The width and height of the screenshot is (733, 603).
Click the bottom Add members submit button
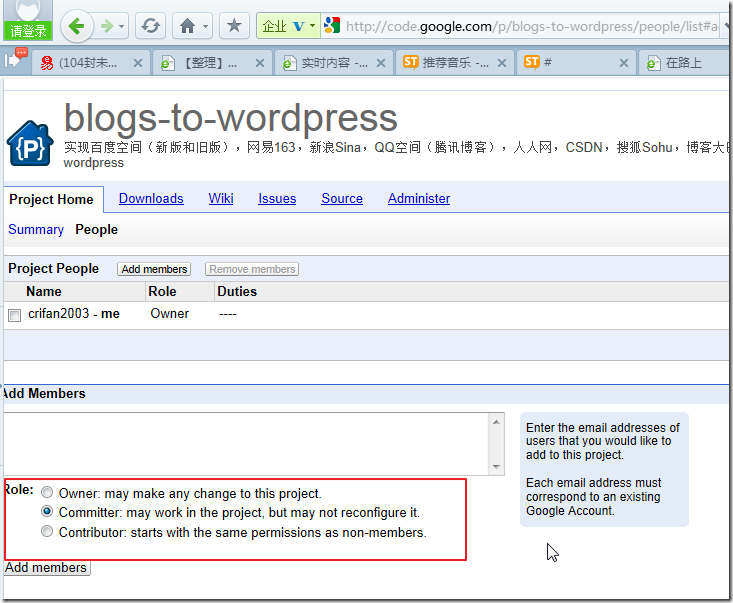(46, 568)
